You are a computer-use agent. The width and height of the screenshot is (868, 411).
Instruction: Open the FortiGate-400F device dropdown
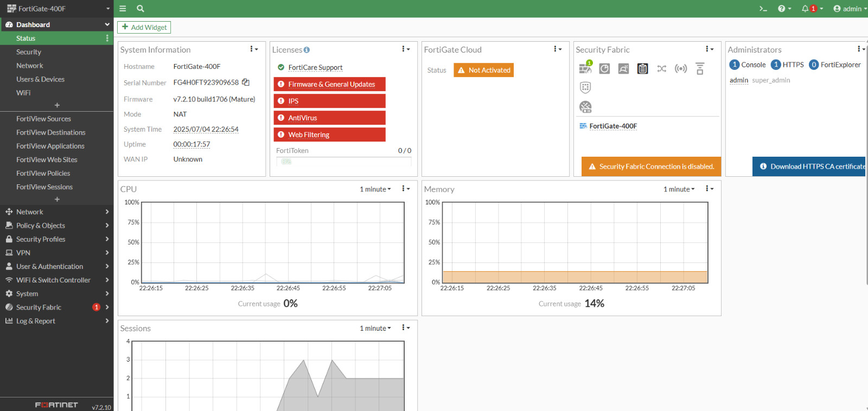point(58,9)
